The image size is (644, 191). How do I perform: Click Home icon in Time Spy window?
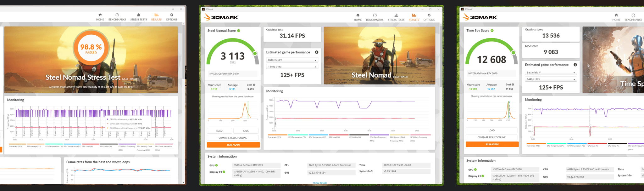click(x=616, y=17)
